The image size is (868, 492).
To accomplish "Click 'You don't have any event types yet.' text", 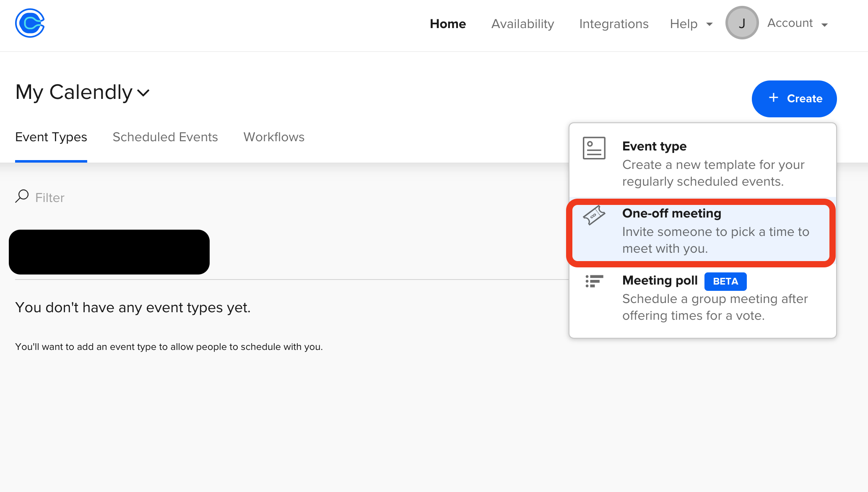I will coord(133,308).
